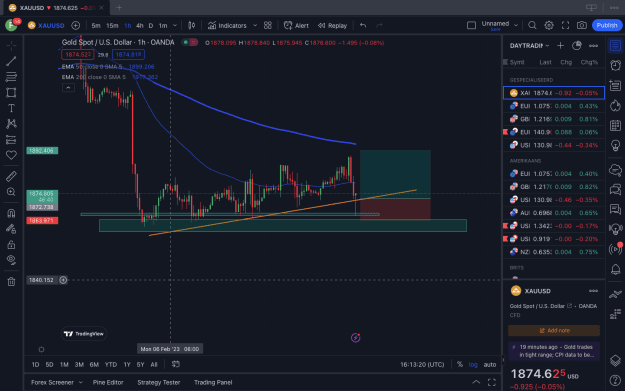The height and width of the screenshot is (391, 625).
Task: Add a compare symbol with plus icon
Action: pyautogui.click(x=75, y=26)
